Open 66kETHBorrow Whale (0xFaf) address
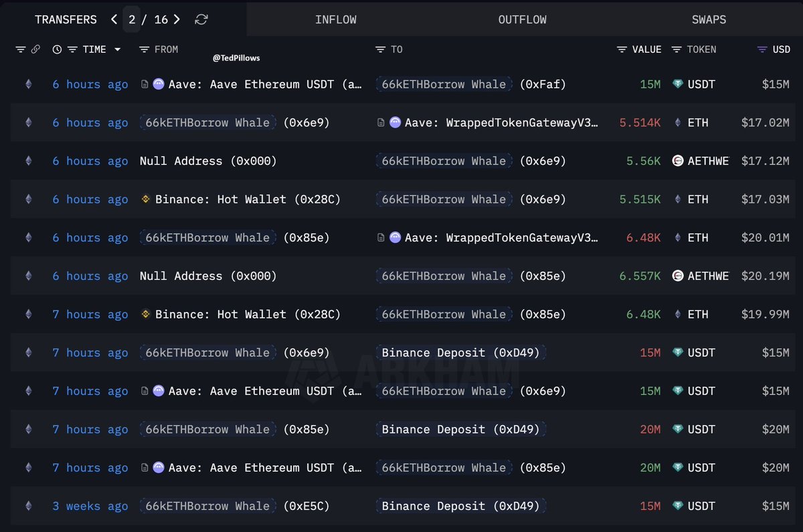Image resolution: width=803 pixels, height=532 pixels. (x=471, y=84)
